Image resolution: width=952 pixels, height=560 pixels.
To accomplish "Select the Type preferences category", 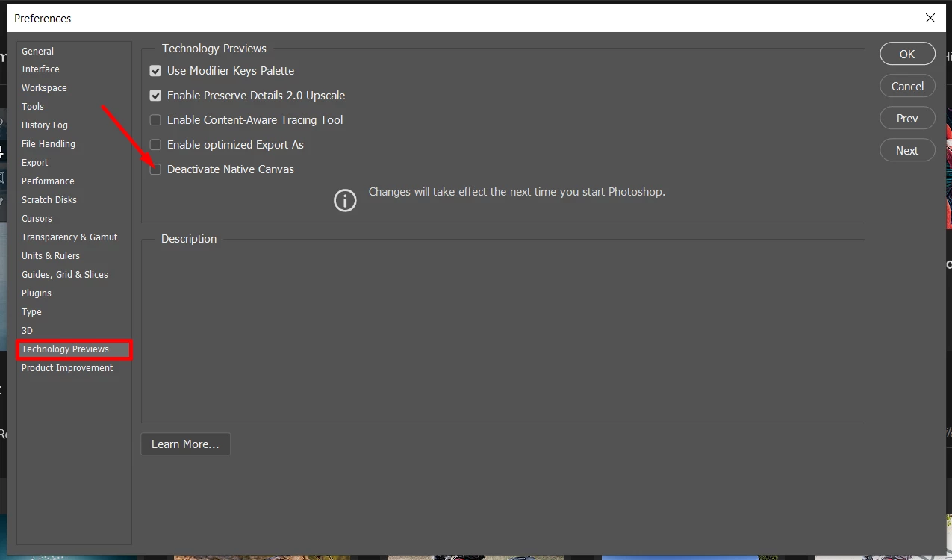I will (31, 312).
